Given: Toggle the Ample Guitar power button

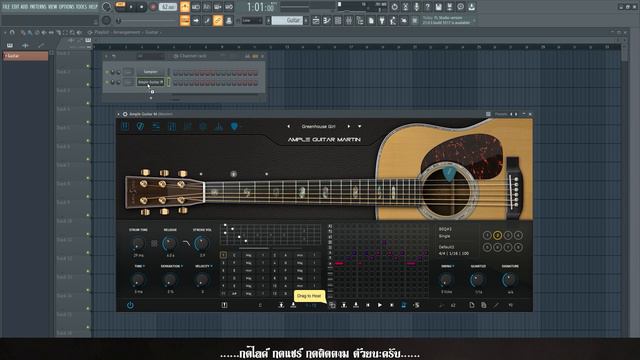Looking at the screenshot, I should 130,305.
